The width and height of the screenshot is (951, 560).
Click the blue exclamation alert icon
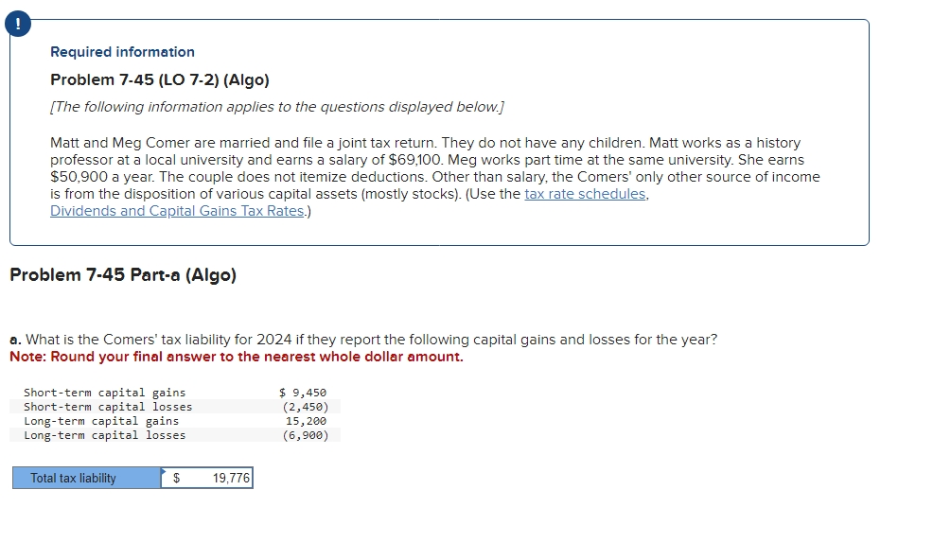pyautogui.click(x=18, y=25)
